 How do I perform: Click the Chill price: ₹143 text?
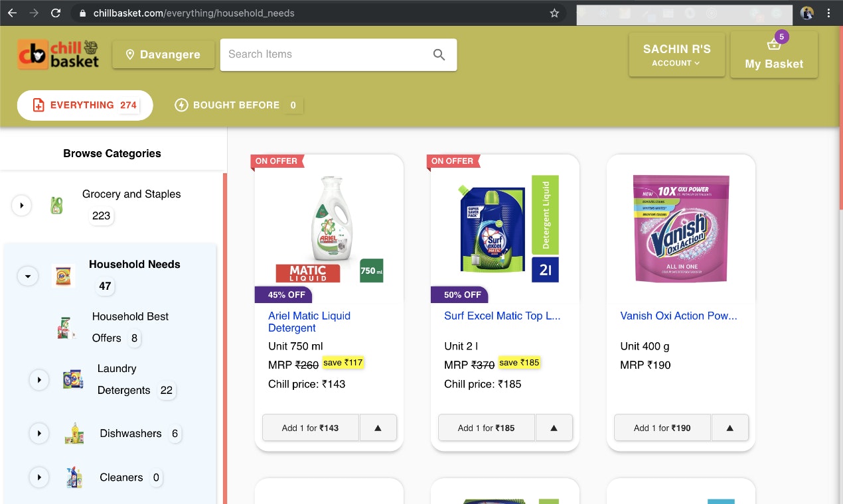click(x=307, y=384)
